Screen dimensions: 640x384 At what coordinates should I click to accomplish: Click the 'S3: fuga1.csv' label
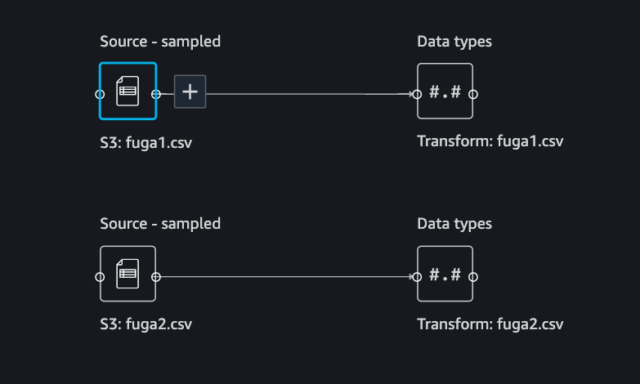[x=146, y=143]
